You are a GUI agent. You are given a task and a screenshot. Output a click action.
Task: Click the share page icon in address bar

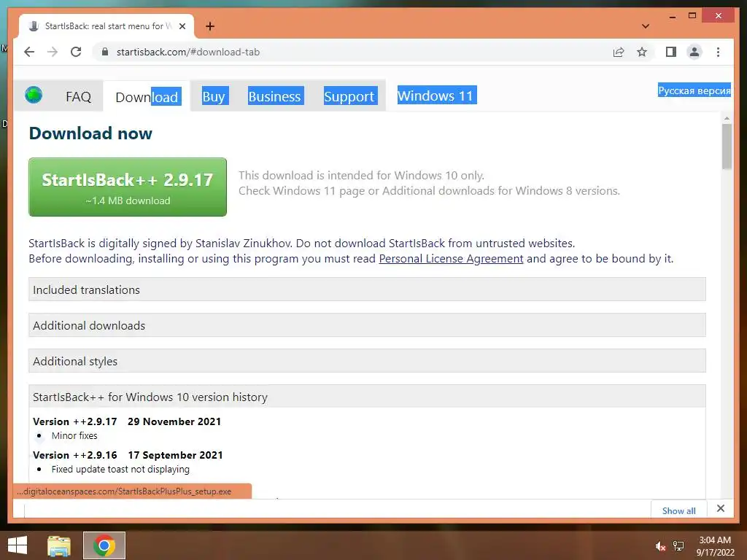tap(619, 52)
